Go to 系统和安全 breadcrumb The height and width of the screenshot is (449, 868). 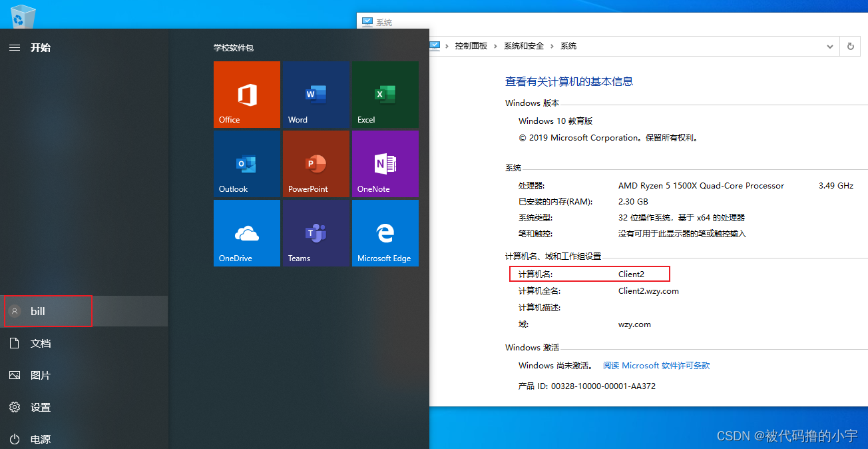(x=524, y=46)
